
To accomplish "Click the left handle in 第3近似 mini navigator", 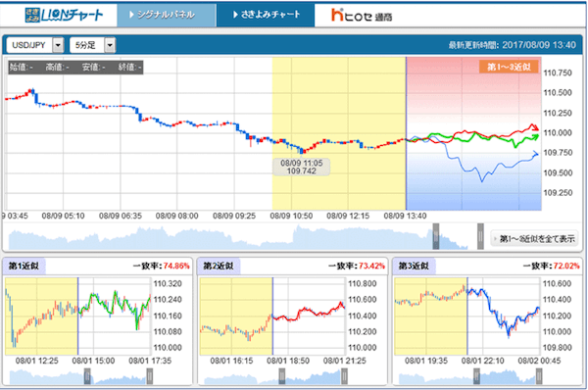I will click(476, 376).
